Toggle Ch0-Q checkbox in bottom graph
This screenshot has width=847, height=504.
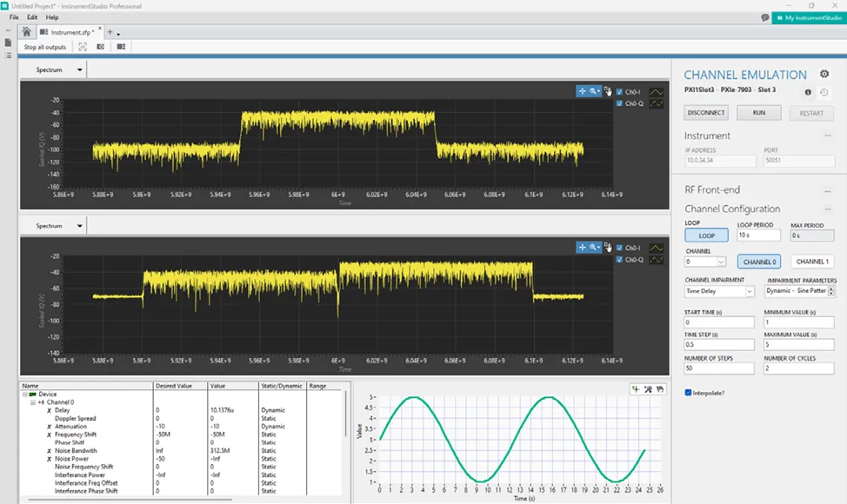[619, 260]
